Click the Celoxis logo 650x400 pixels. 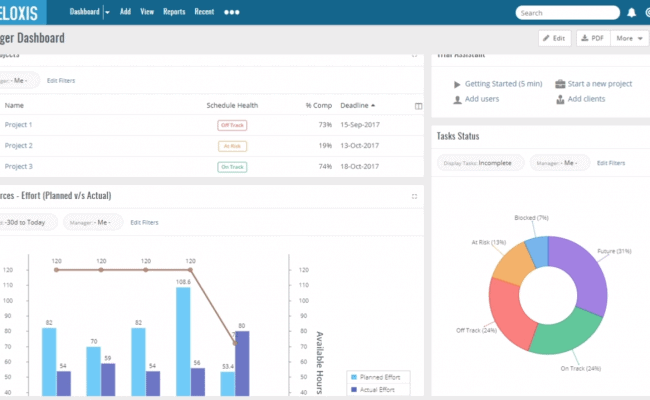point(21,12)
